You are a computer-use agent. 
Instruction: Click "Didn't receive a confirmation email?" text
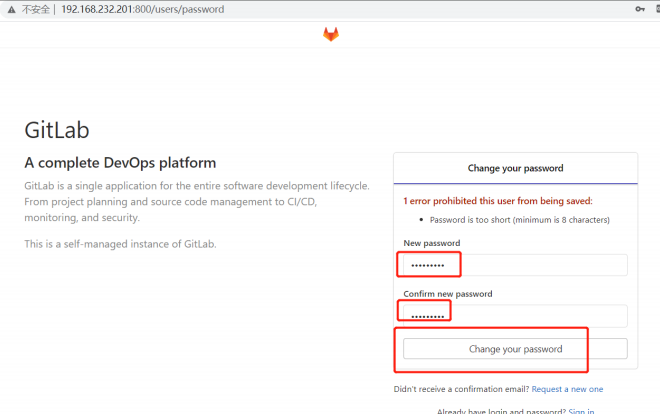point(460,389)
